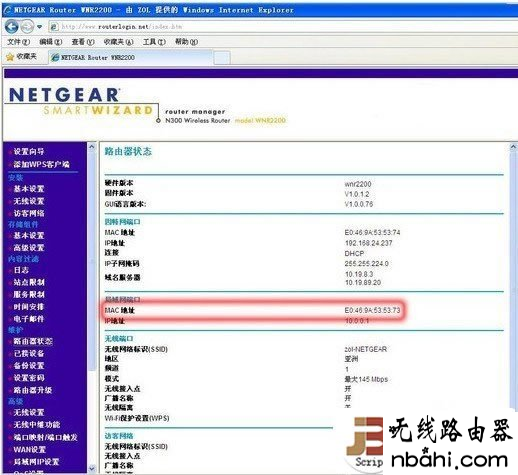Image resolution: width=518 pixels, height=475 pixels.
Task: Click the browser Forward arrow button
Action: coord(27,26)
